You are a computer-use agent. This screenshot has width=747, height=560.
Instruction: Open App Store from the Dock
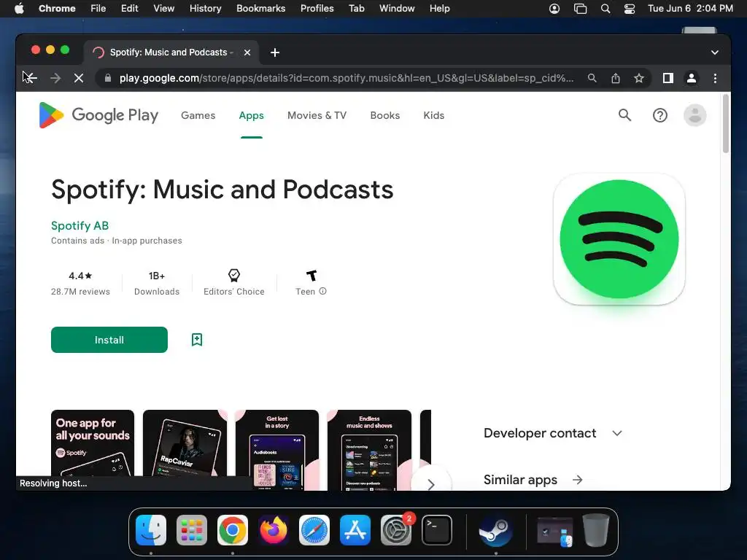[x=355, y=530]
